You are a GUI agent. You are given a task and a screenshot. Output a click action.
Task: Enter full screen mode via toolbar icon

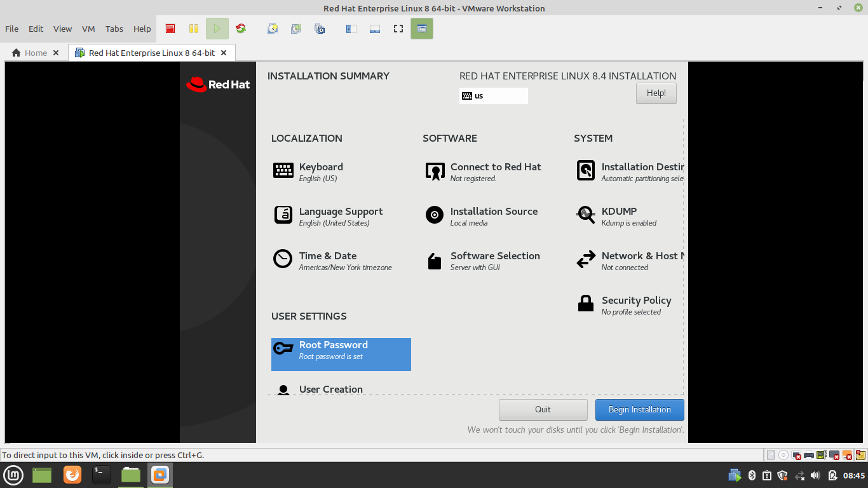click(x=398, y=29)
